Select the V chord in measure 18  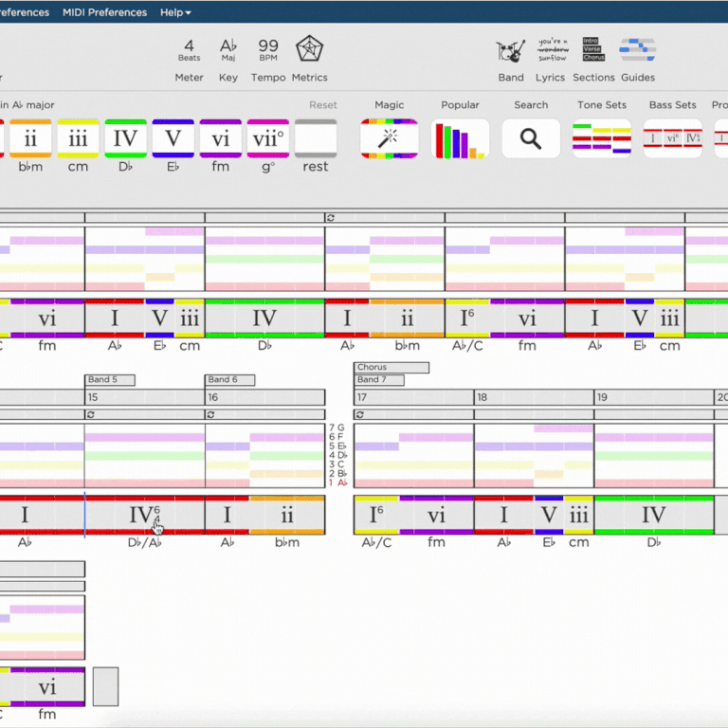[549, 515]
